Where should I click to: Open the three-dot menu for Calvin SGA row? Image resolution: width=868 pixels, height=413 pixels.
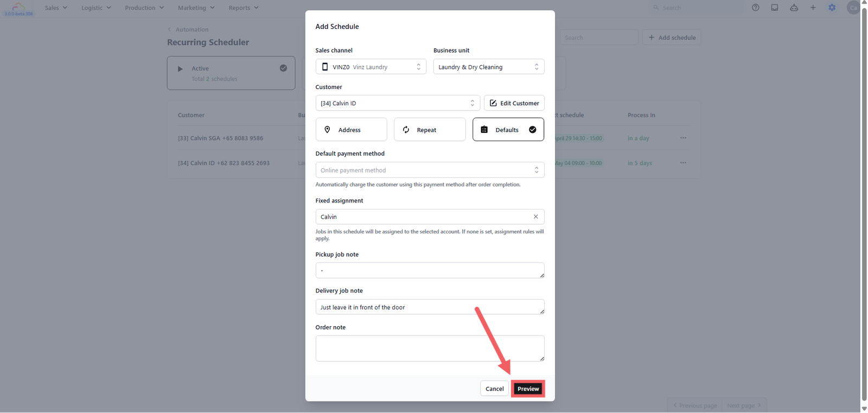[x=683, y=138]
